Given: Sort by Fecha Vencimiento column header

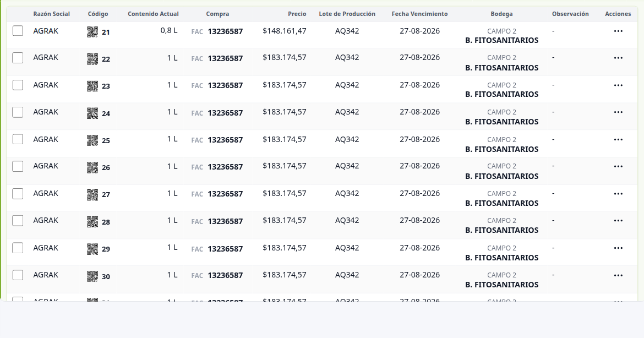Looking at the screenshot, I should (419, 14).
